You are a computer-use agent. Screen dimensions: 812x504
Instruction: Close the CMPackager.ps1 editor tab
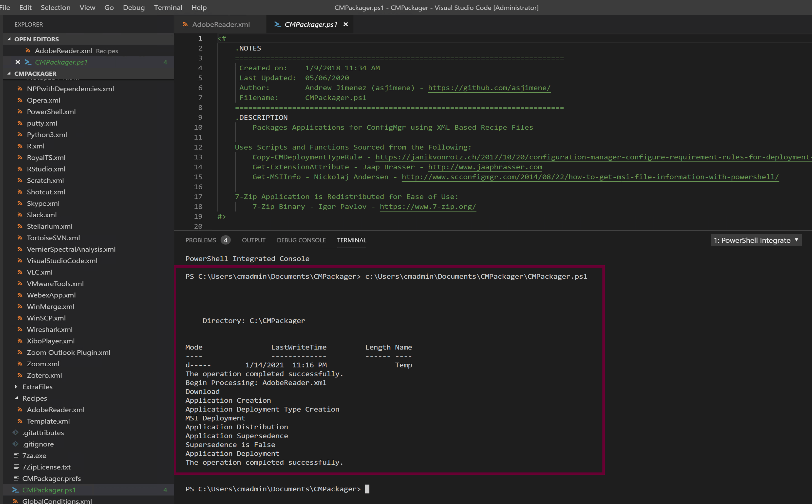point(346,24)
